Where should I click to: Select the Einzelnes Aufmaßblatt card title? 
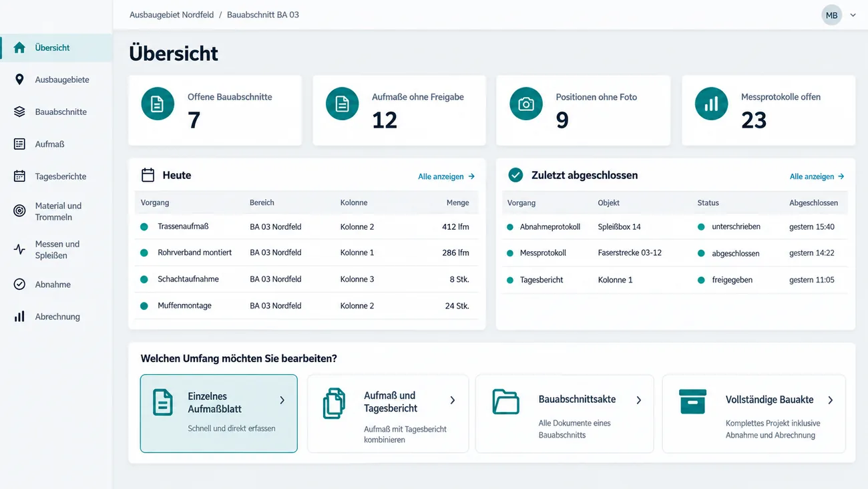click(x=214, y=402)
